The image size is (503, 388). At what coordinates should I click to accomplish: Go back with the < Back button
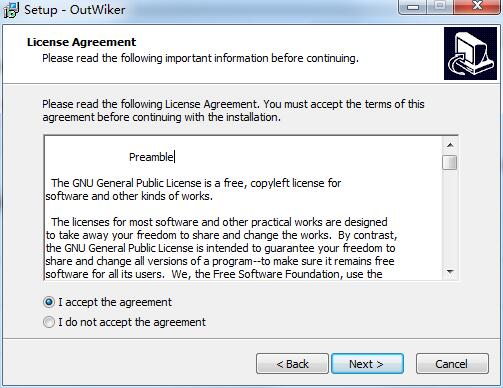click(x=292, y=364)
